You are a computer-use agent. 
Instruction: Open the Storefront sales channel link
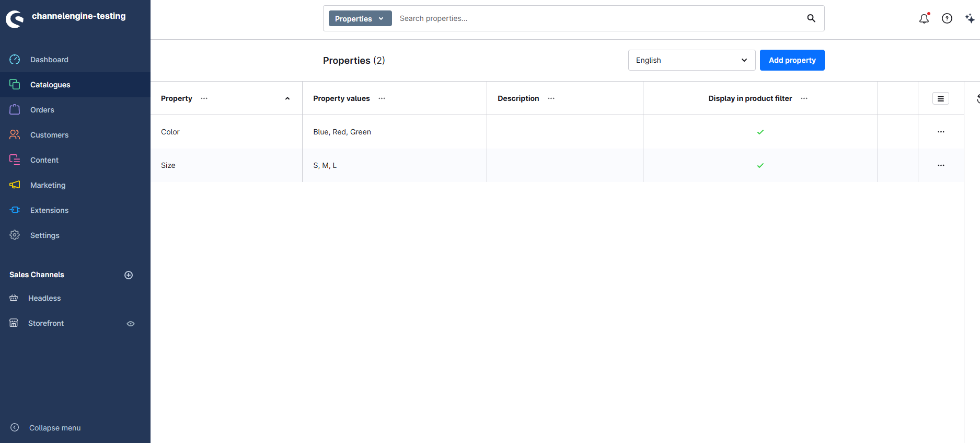(46, 323)
